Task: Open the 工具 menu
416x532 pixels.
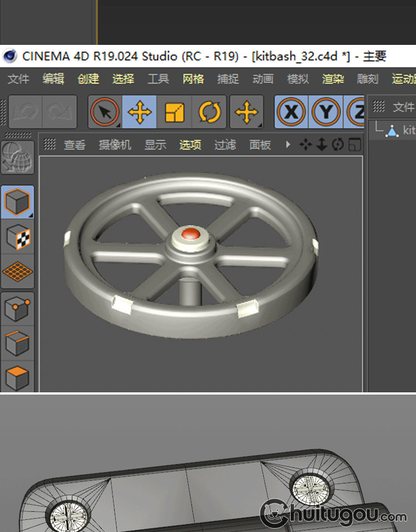Action: pos(158,79)
